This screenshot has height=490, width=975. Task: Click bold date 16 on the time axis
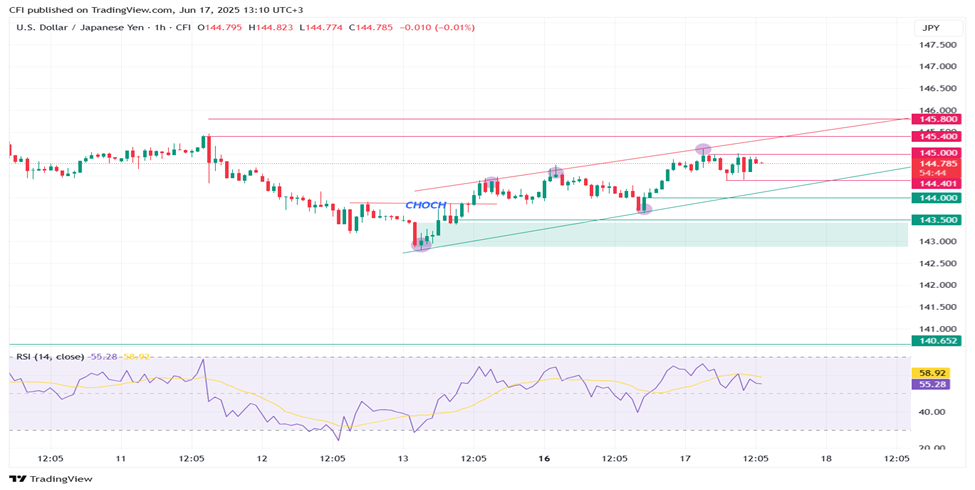[x=544, y=459]
